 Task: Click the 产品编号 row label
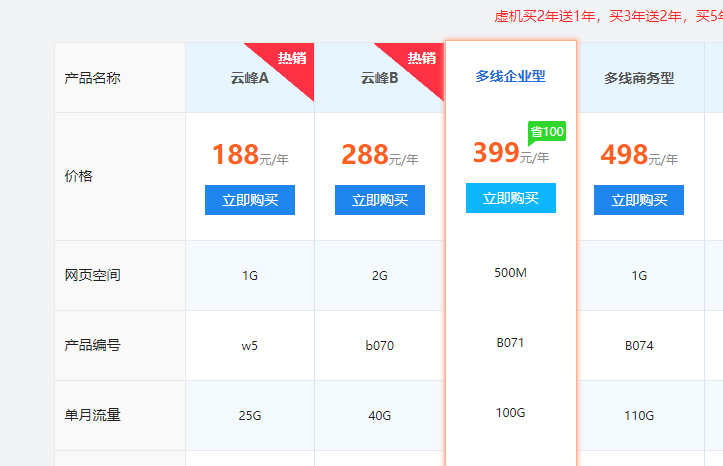(x=93, y=345)
